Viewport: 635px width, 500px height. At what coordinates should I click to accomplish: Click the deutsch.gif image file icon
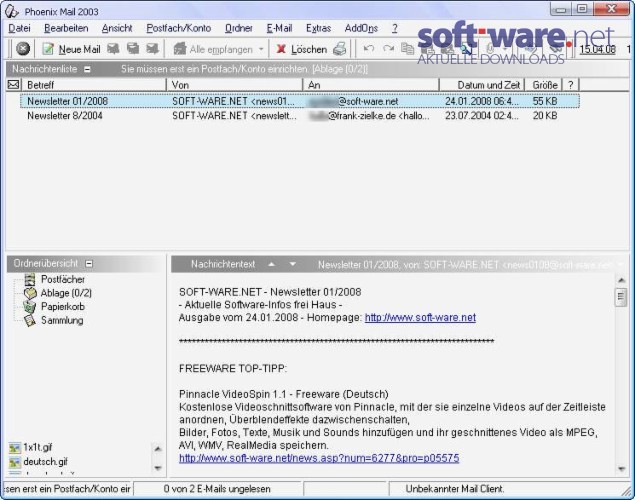tap(15, 462)
